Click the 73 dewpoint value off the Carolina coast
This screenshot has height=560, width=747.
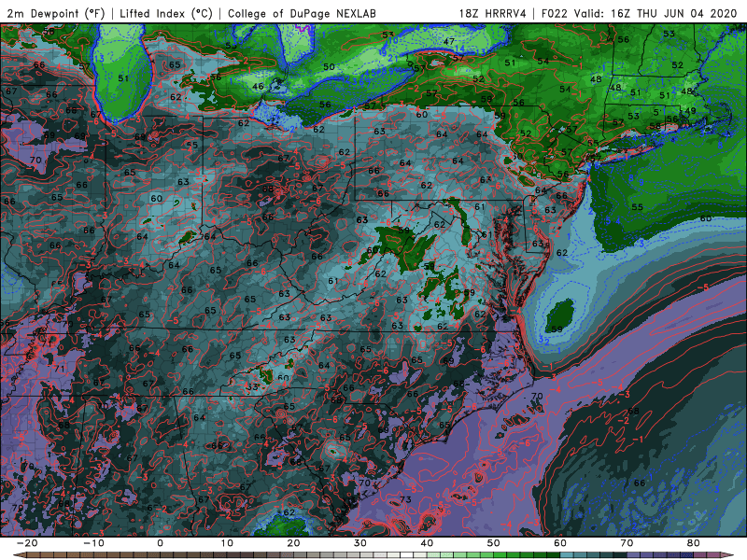point(405,499)
